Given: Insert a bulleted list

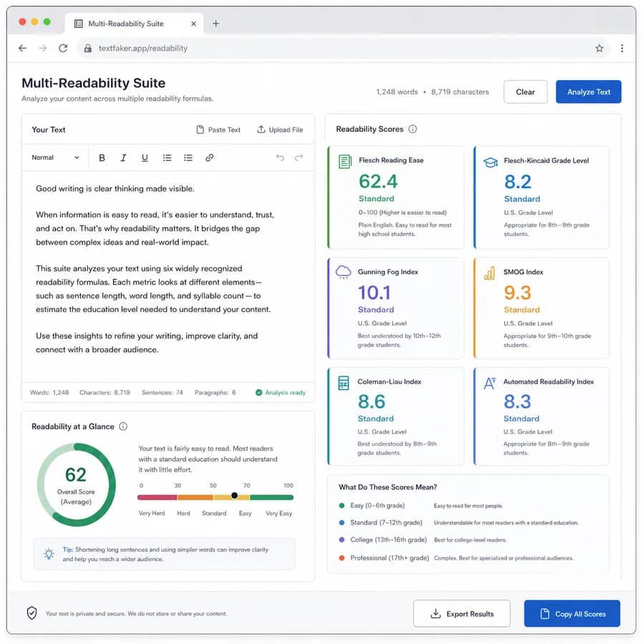Looking at the screenshot, I should coord(167,157).
